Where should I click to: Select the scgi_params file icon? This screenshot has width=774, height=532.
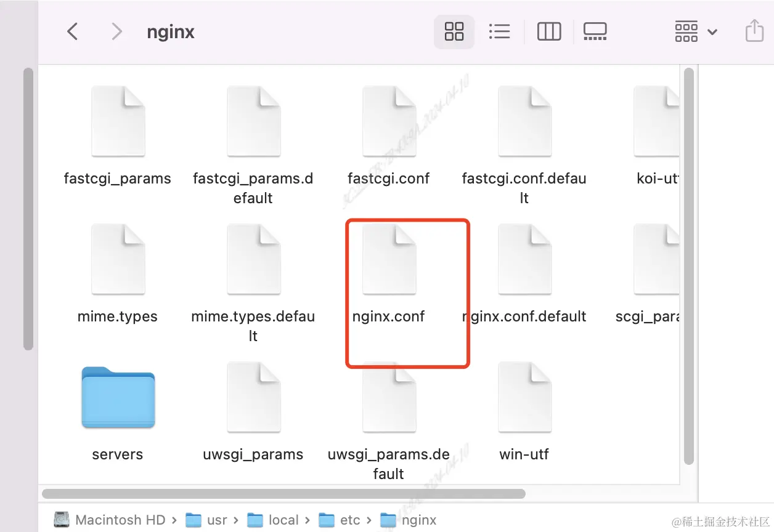[x=657, y=259]
